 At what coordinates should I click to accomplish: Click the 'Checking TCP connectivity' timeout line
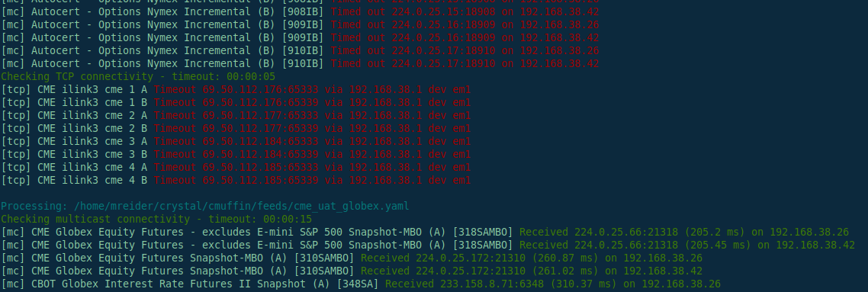(138, 76)
